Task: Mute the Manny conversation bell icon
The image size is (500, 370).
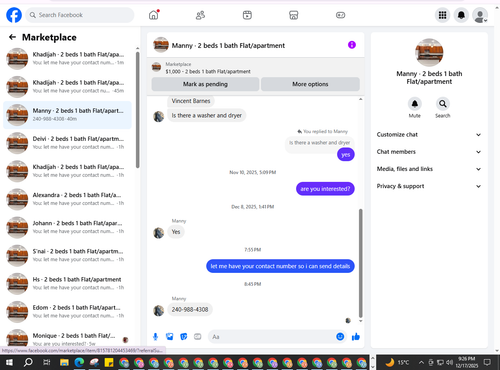Action: [x=415, y=104]
